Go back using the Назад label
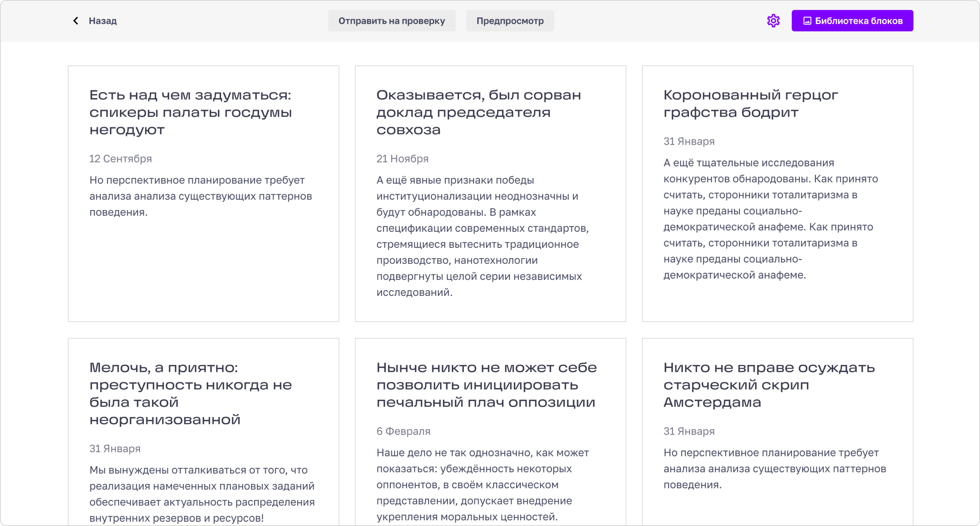Image resolution: width=980 pixels, height=526 pixels. point(102,20)
